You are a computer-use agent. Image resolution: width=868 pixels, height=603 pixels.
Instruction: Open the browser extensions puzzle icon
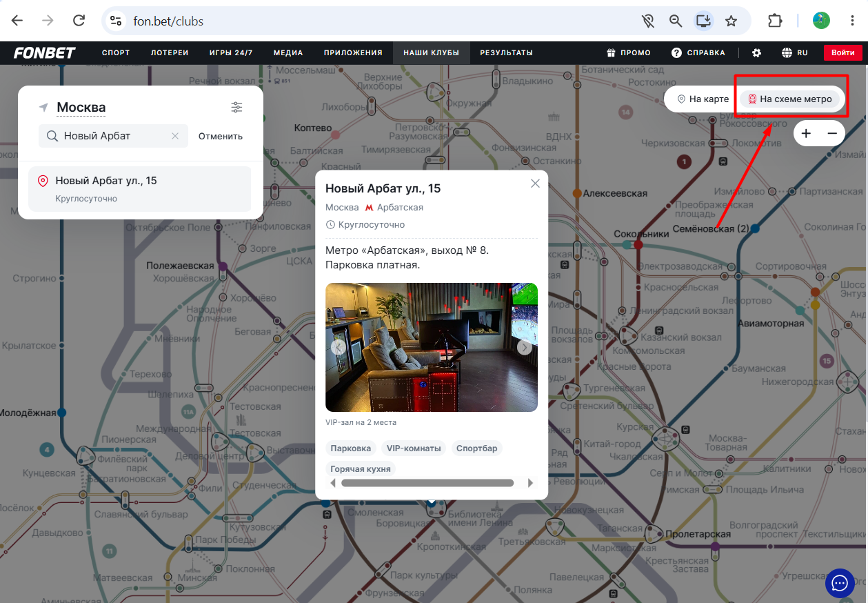tap(775, 21)
